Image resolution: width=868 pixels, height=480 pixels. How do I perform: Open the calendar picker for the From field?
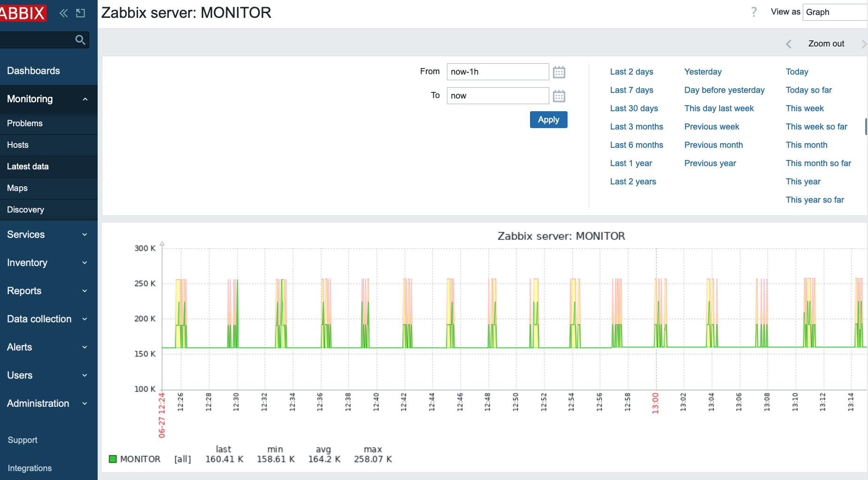559,72
